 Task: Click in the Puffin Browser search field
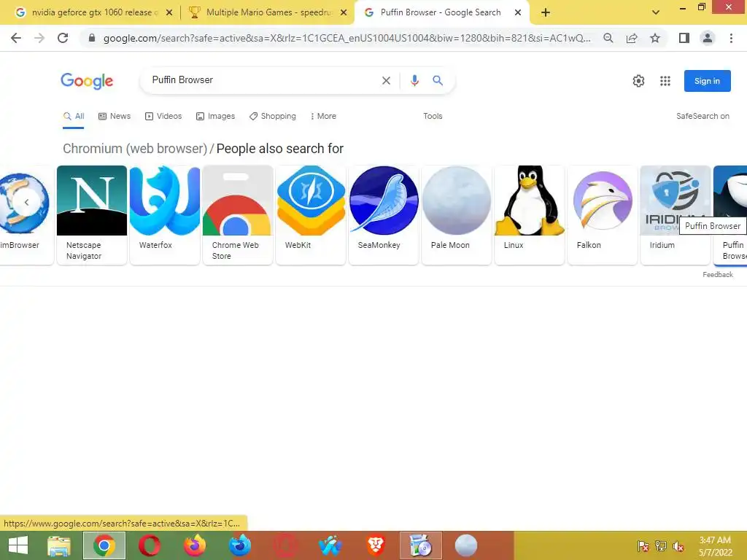pyautogui.click(x=262, y=80)
